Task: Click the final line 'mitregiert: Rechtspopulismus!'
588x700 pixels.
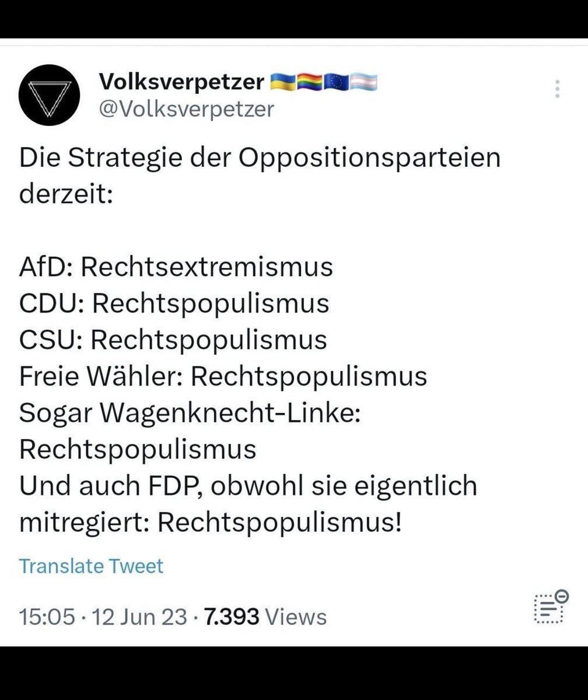Action: tap(211, 523)
